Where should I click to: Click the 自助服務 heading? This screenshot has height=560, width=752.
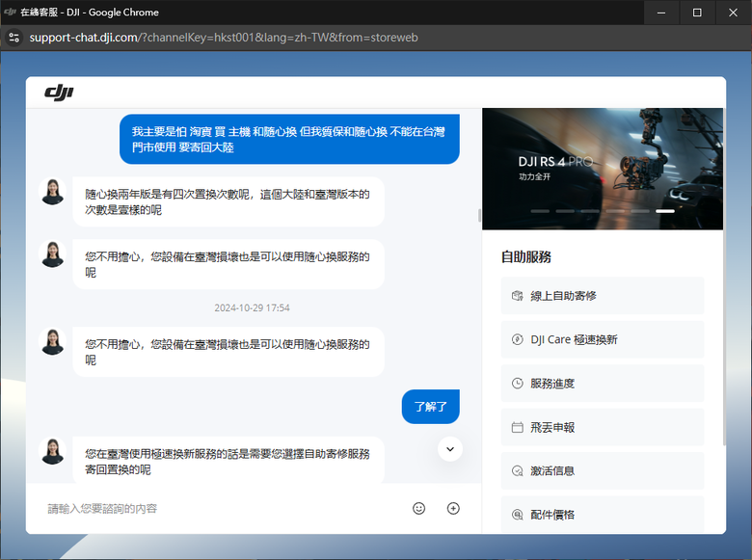point(526,257)
